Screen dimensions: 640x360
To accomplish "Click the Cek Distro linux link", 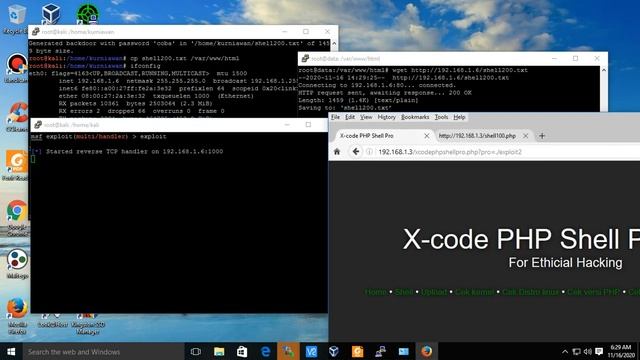I will coord(531,292).
